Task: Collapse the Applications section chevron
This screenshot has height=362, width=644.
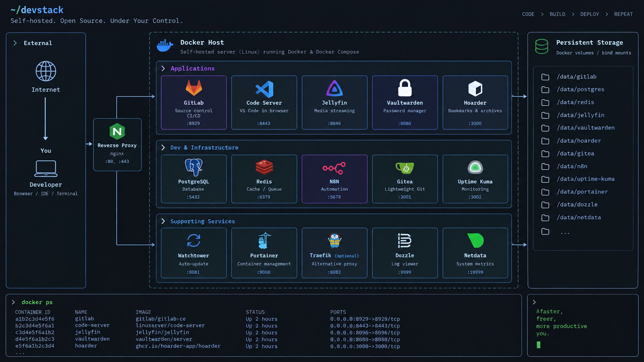Action: click(x=163, y=68)
